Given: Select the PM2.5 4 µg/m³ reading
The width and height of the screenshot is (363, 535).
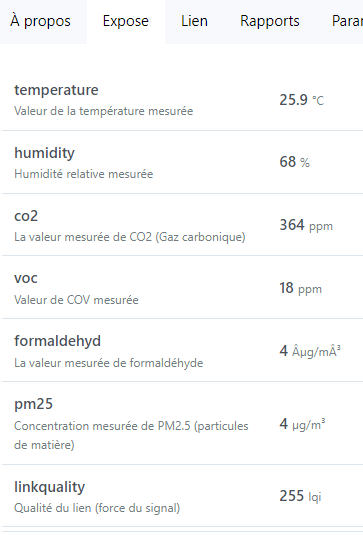Looking at the screenshot, I should tap(302, 424).
